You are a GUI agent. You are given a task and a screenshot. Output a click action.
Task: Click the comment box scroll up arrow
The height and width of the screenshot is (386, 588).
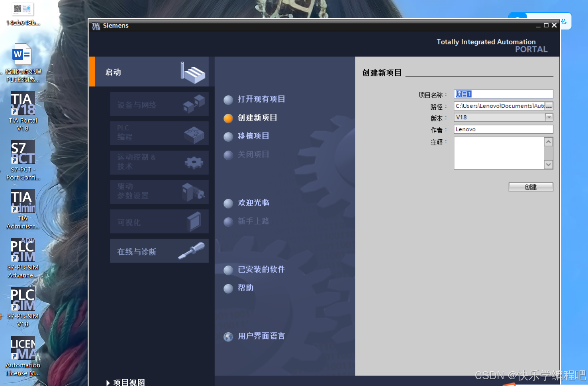coord(549,142)
